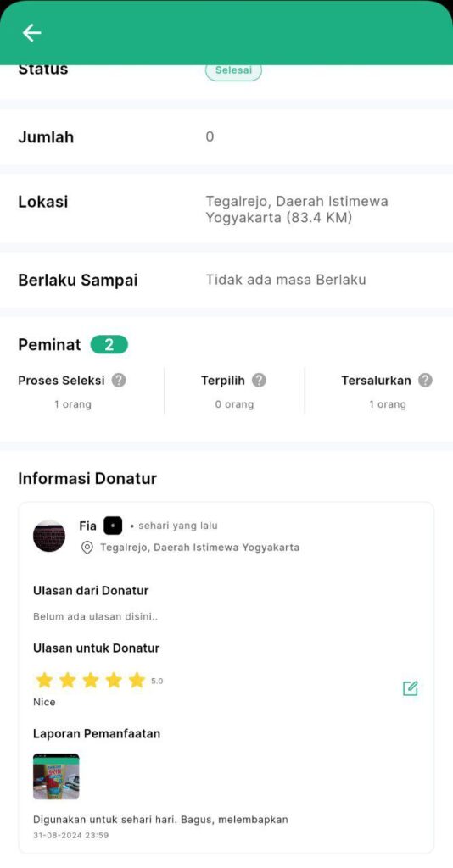Screen dimensions: 453x868
Task: Tap the Nice review text
Action: click(44, 702)
